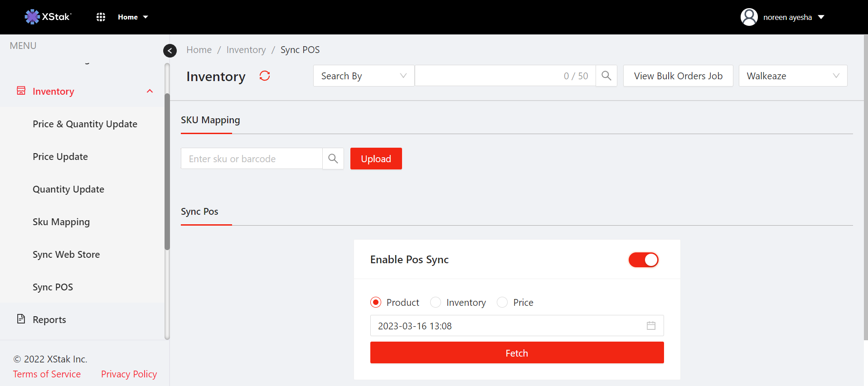Viewport: 868px width, 386px height.
Task: Open Sync Web Store menu item
Action: 66,255
